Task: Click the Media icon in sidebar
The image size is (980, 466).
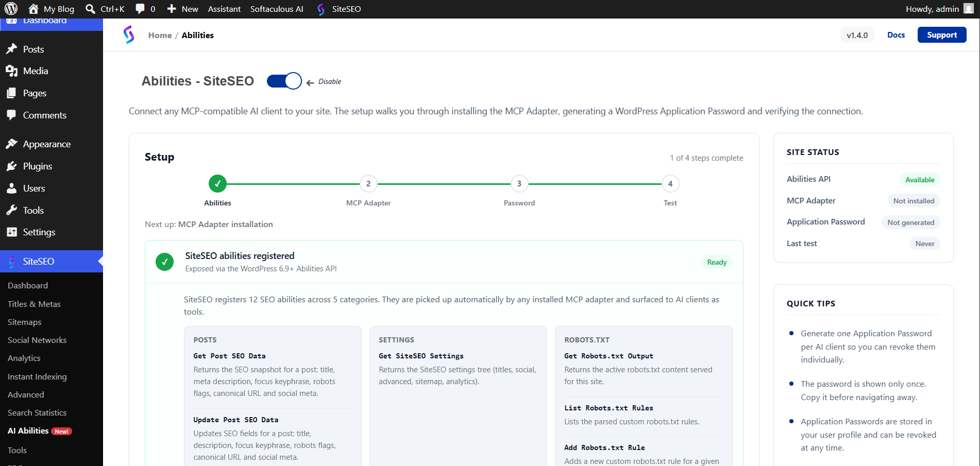Action: pyautogui.click(x=11, y=71)
